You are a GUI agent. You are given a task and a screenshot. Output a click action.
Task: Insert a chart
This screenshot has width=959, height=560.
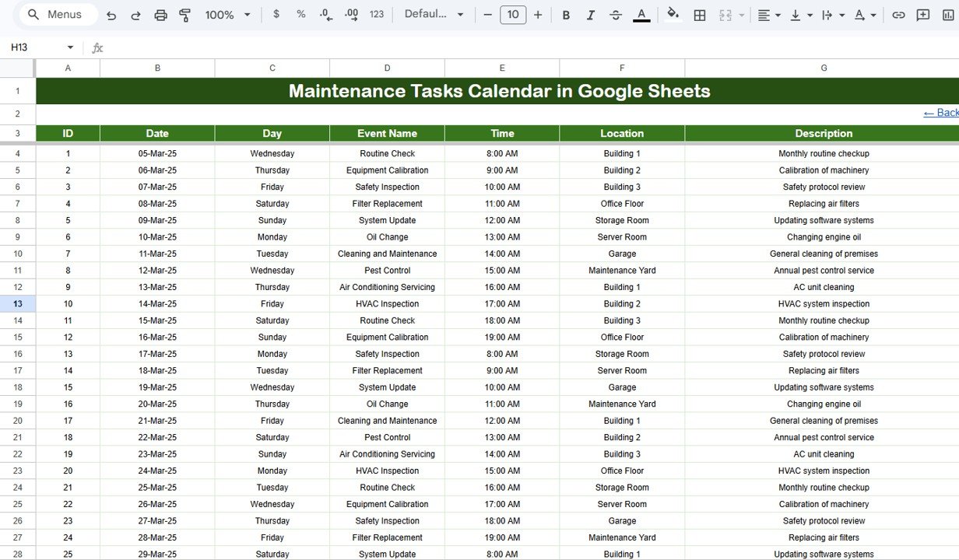(x=948, y=15)
